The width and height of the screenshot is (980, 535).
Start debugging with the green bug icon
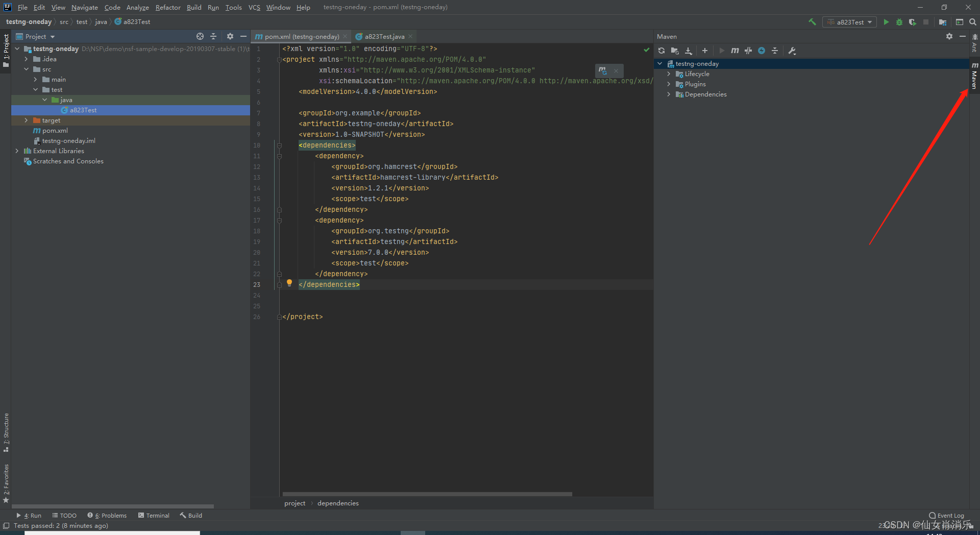(899, 22)
